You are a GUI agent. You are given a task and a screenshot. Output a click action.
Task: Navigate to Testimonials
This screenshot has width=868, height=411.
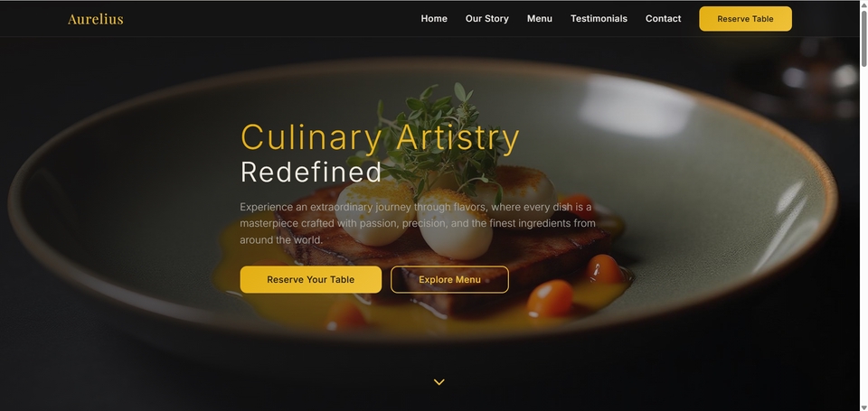(x=599, y=19)
